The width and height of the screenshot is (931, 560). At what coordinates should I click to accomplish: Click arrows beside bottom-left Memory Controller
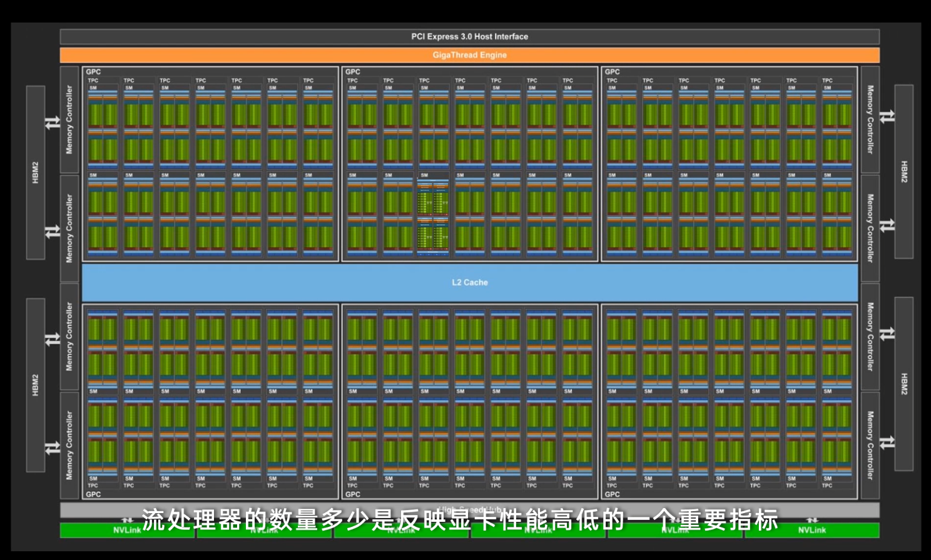pyautogui.click(x=53, y=448)
